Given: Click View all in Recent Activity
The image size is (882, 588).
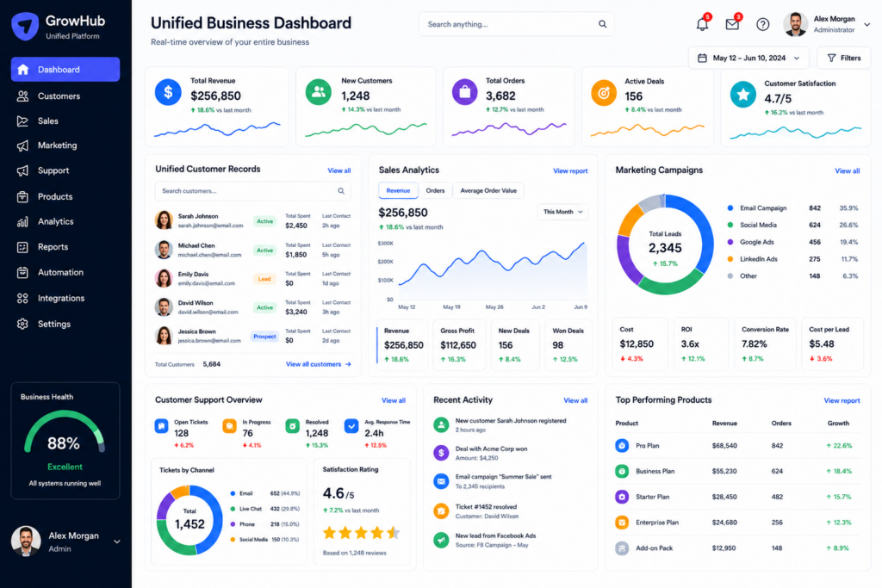Looking at the screenshot, I should tap(575, 401).
